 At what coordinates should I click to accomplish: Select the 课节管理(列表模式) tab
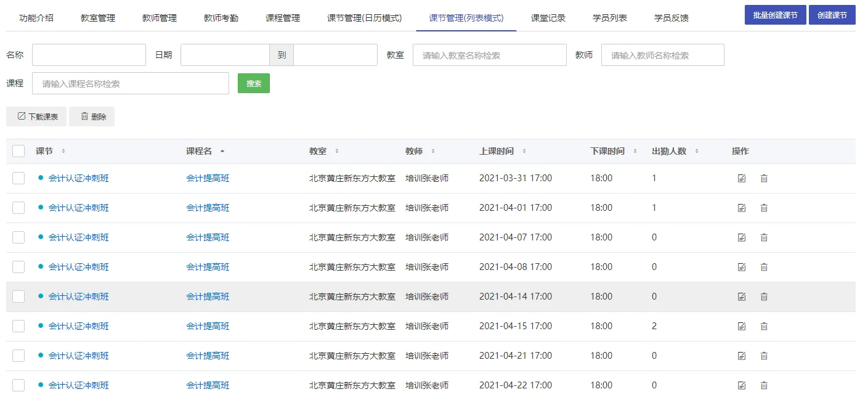(466, 18)
